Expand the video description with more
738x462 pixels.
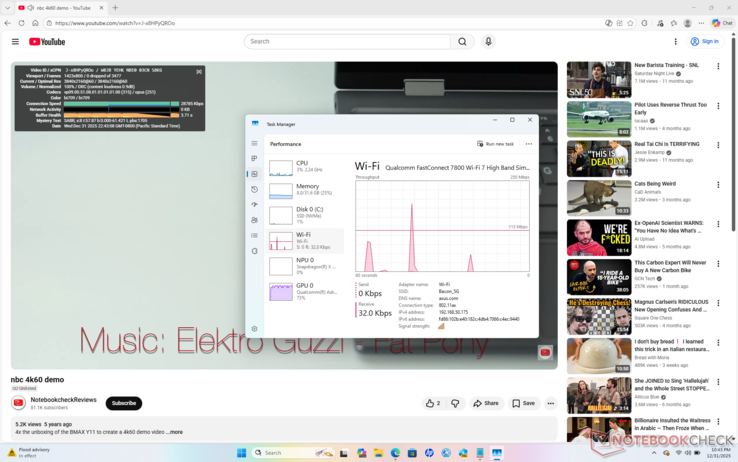coord(176,432)
